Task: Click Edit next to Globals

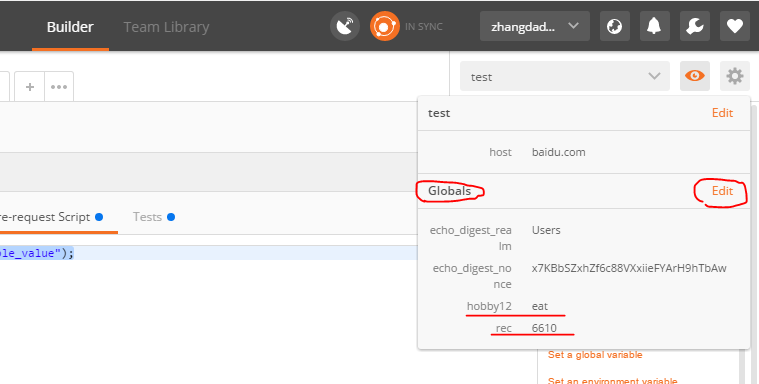Action: pyautogui.click(x=722, y=191)
